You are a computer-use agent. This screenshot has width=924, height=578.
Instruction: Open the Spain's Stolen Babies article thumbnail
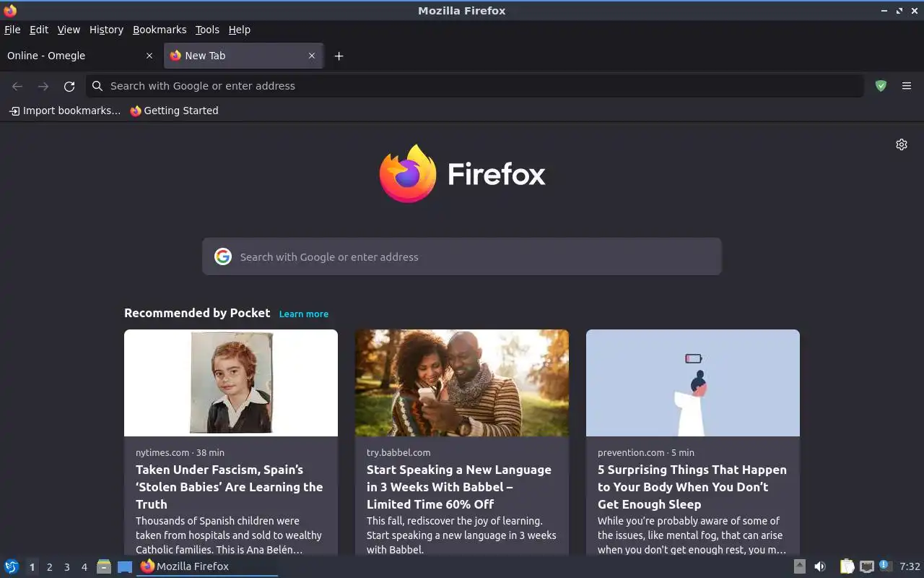pos(231,383)
